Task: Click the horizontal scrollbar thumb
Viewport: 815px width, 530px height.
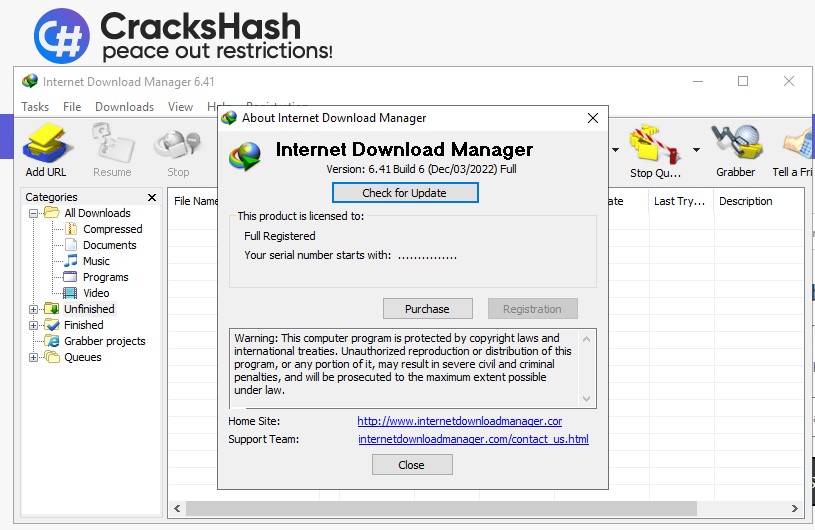Action: (x=441, y=508)
